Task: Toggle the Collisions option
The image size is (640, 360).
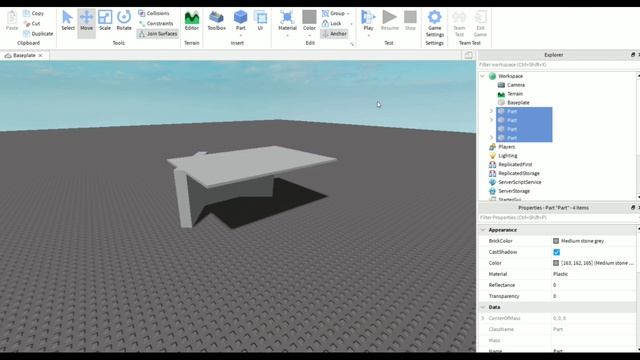Action: [x=154, y=13]
